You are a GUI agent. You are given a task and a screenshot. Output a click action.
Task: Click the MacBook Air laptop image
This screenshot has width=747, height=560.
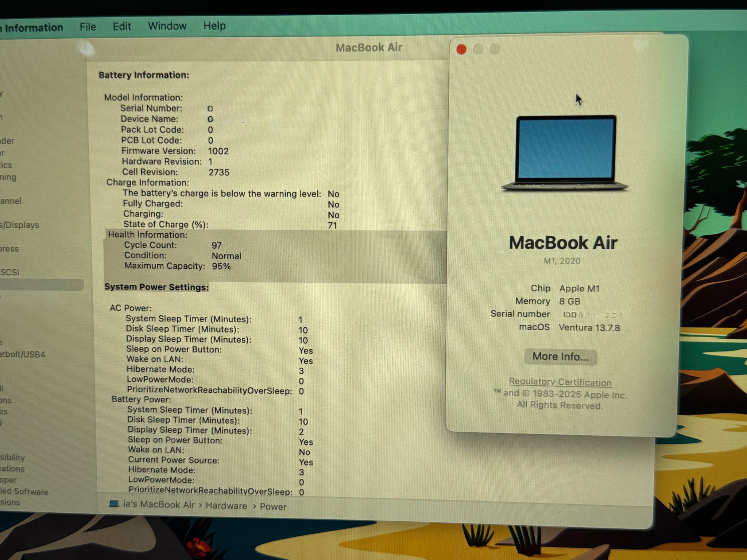point(565,153)
